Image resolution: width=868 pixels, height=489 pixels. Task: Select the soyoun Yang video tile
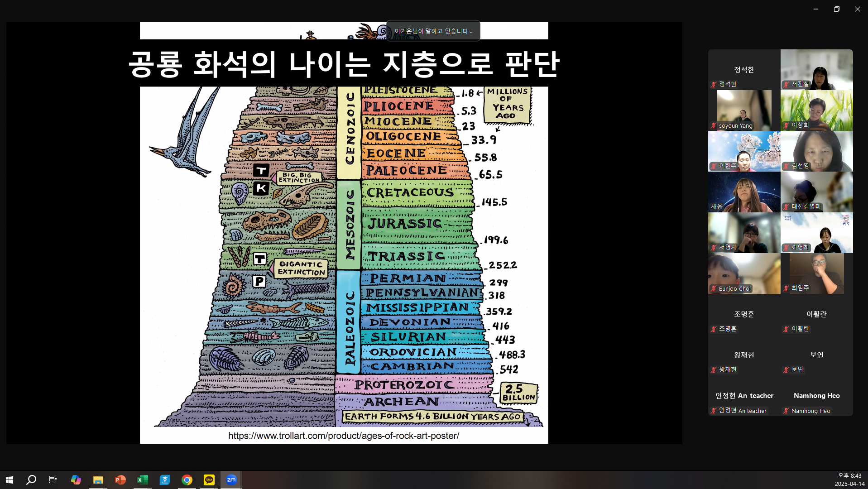coord(744,110)
